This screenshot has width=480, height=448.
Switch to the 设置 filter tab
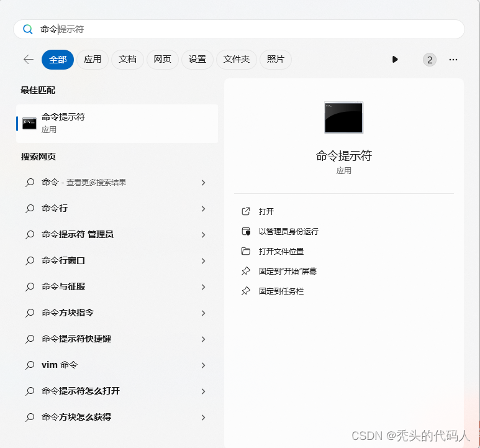[x=197, y=60]
